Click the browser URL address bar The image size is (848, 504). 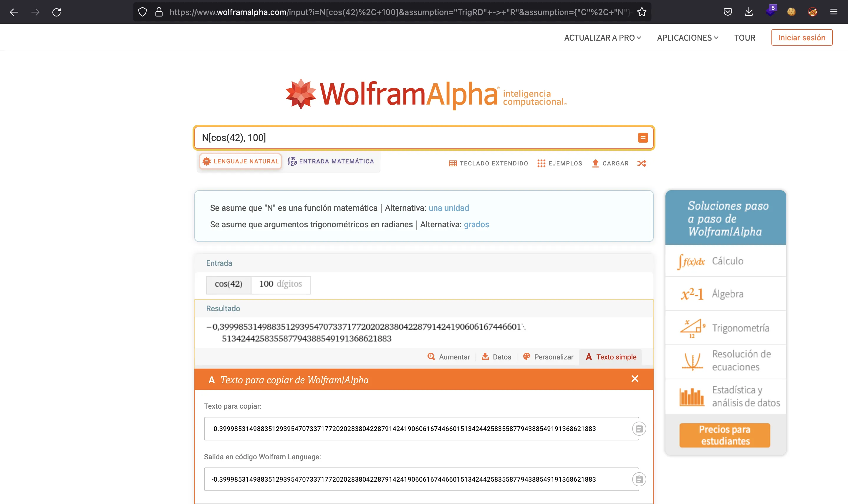[392, 12]
